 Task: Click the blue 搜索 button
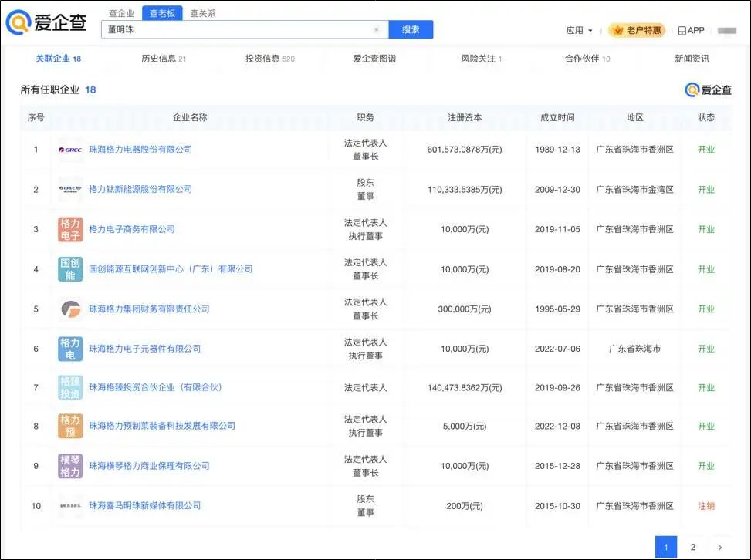(x=411, y=29)
